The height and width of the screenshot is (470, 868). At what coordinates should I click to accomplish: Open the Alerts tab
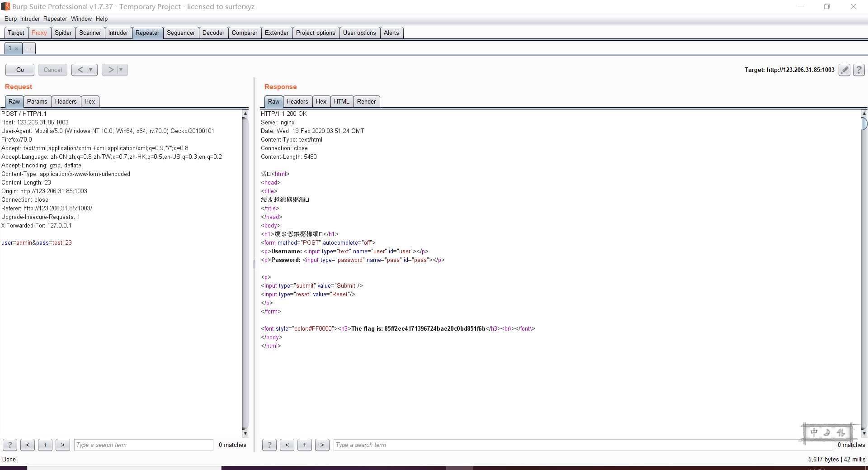coord(392,33)
